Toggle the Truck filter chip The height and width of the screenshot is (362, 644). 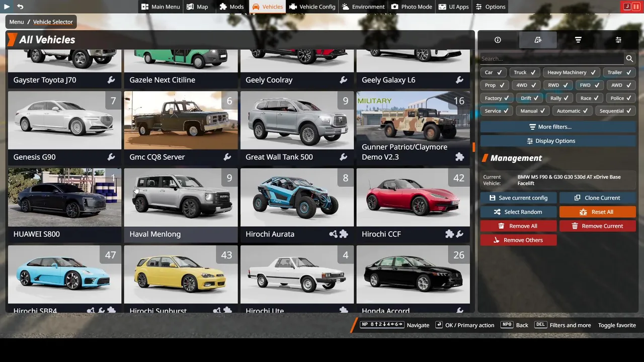(x=525, y=72)
